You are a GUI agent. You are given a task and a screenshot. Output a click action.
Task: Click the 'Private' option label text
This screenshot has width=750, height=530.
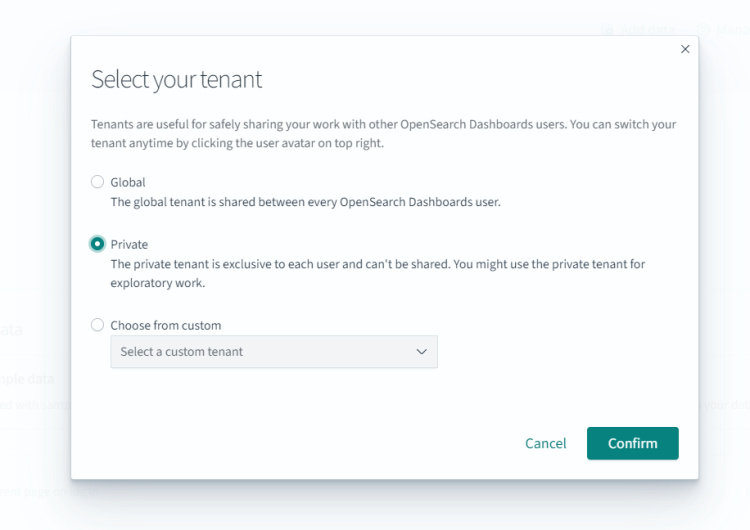tap(129, 244)
